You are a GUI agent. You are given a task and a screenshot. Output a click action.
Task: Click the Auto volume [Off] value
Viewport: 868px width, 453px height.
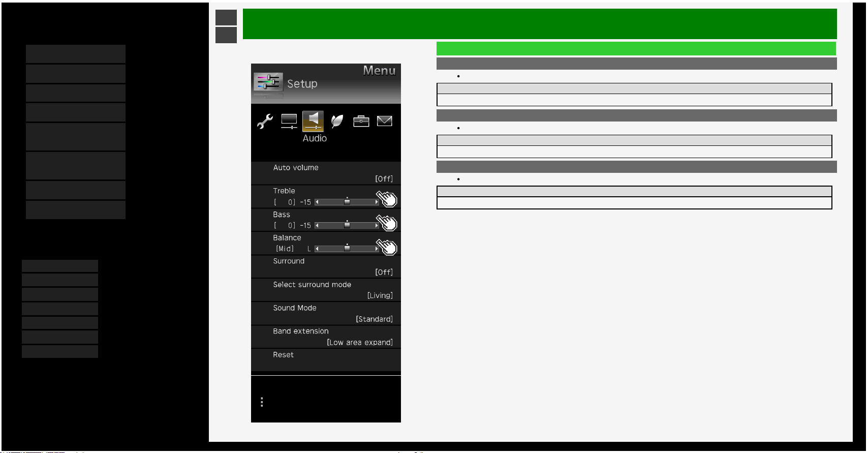pos(384,179)
